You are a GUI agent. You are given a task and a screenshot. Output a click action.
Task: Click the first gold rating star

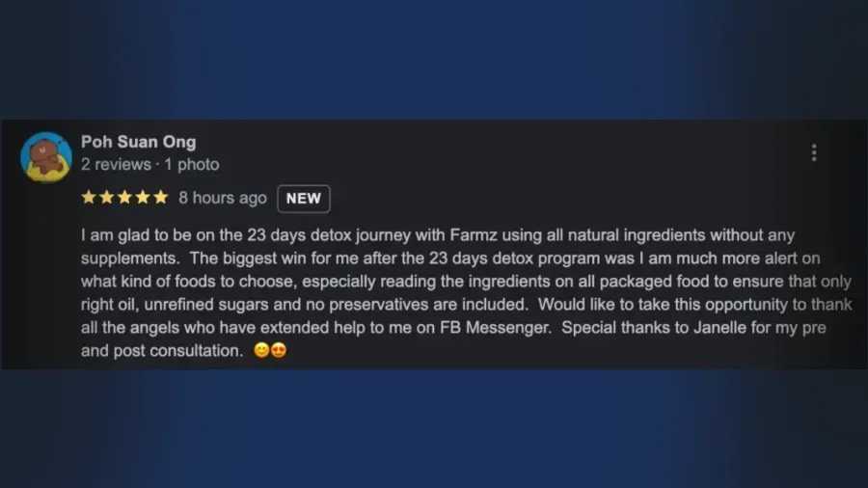tap(89, 197)
